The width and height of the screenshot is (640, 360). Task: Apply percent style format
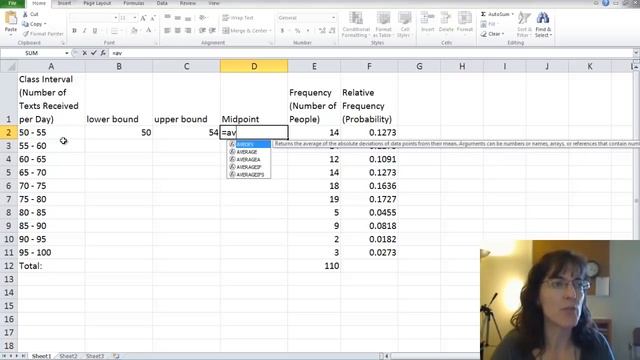point(298,31)
